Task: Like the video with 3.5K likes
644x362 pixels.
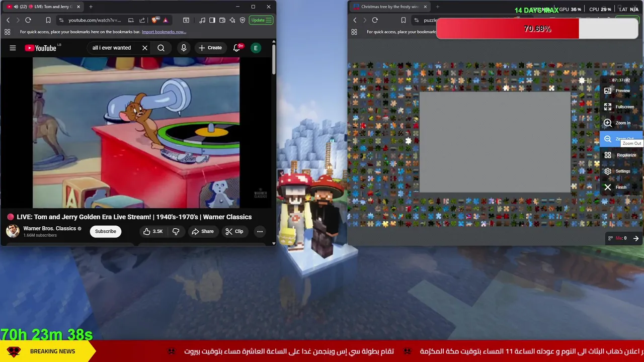Action: click(x=153, y=231)
